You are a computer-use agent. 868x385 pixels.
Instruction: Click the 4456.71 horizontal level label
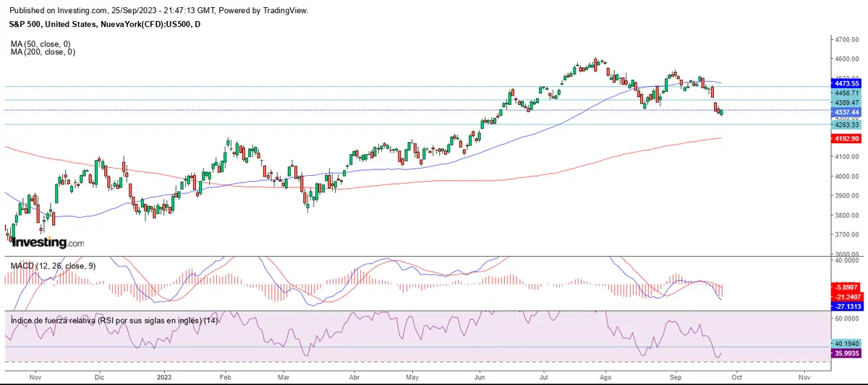[x=845, y=93]
